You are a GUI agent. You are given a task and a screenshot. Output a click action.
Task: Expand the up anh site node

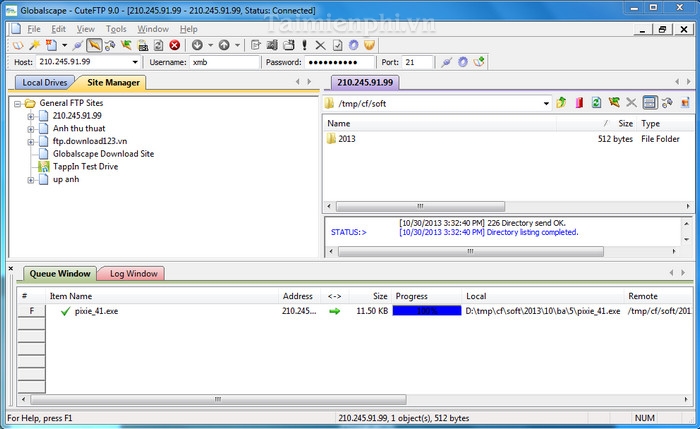tap(31, 180)
